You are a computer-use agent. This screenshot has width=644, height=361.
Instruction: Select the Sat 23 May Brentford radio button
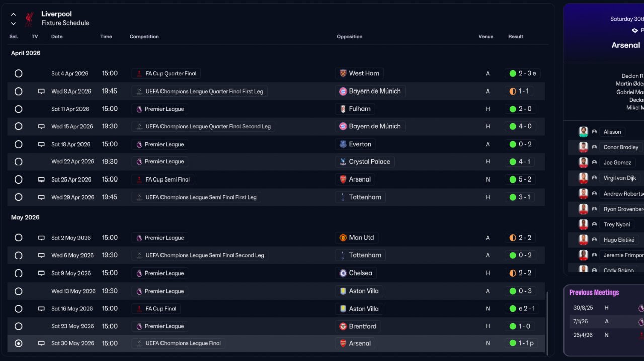tap(19, 326)
